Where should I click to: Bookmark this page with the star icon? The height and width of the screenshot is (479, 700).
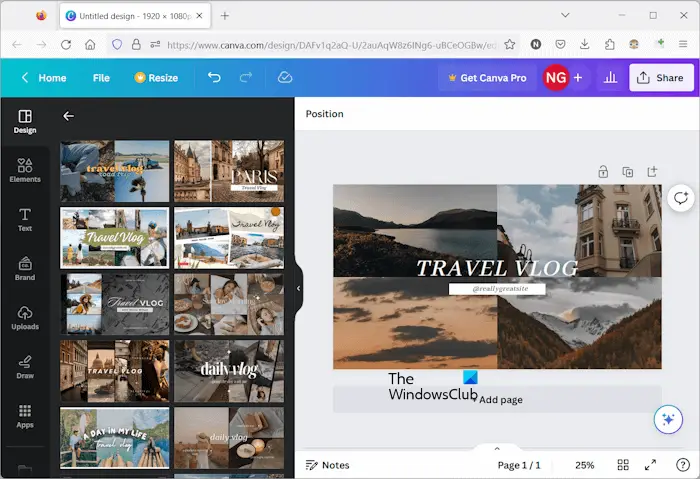[x=509, y=45]
